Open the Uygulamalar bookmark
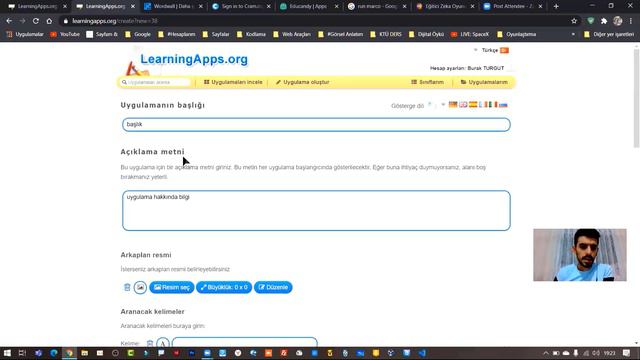Viewport: 640px width, 360px height. [25, 34]
